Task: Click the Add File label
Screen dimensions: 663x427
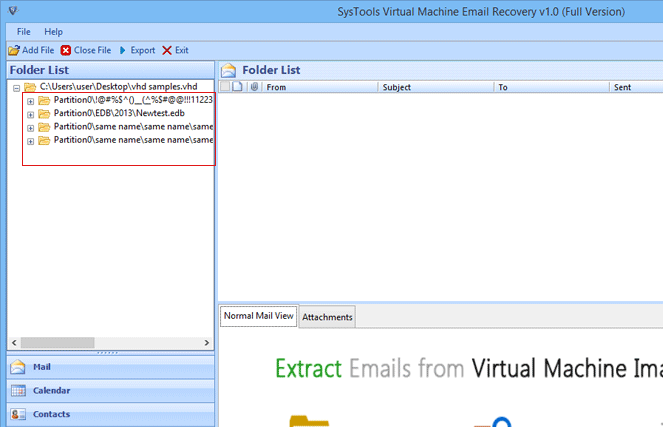Action: (38, 50)
